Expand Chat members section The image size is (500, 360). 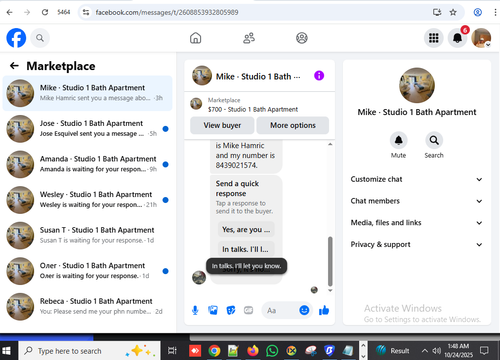coord(416,201)
